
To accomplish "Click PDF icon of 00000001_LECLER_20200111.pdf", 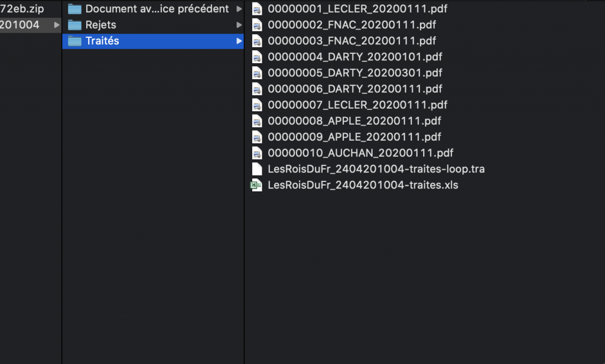I will 257,9.
